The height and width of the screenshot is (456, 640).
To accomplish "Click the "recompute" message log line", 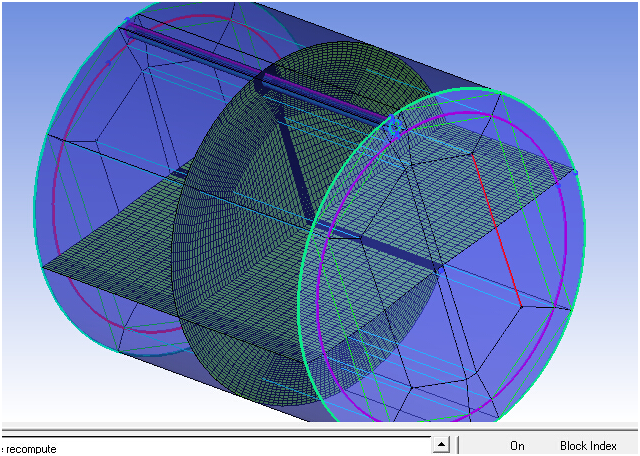I will [x=32, y=448].
